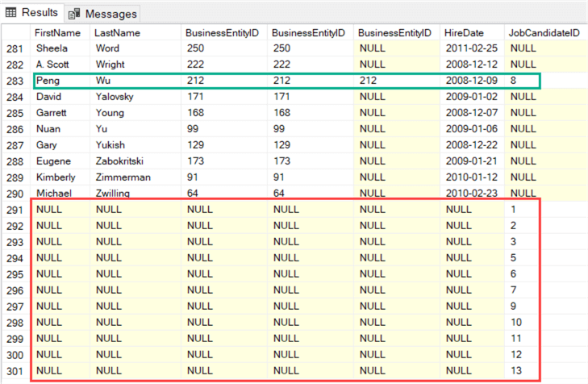Click the cell 'Peng'

(60, 81)
